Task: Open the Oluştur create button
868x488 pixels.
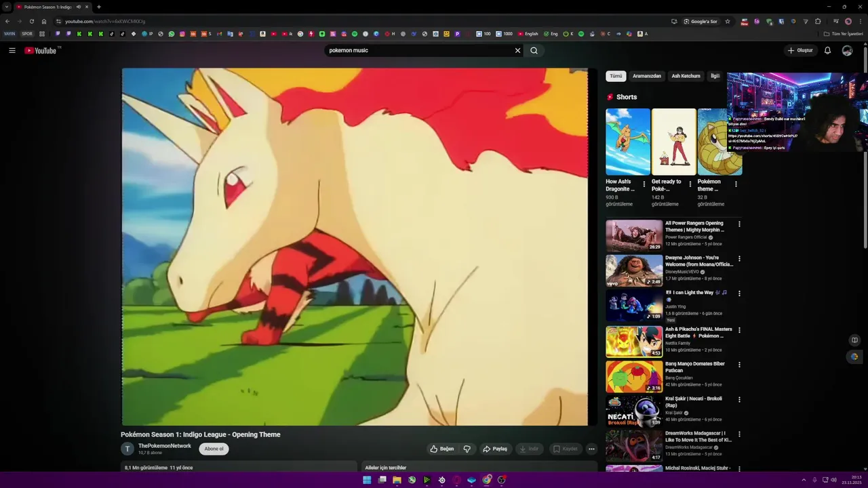Action: (x=800, y=50)
